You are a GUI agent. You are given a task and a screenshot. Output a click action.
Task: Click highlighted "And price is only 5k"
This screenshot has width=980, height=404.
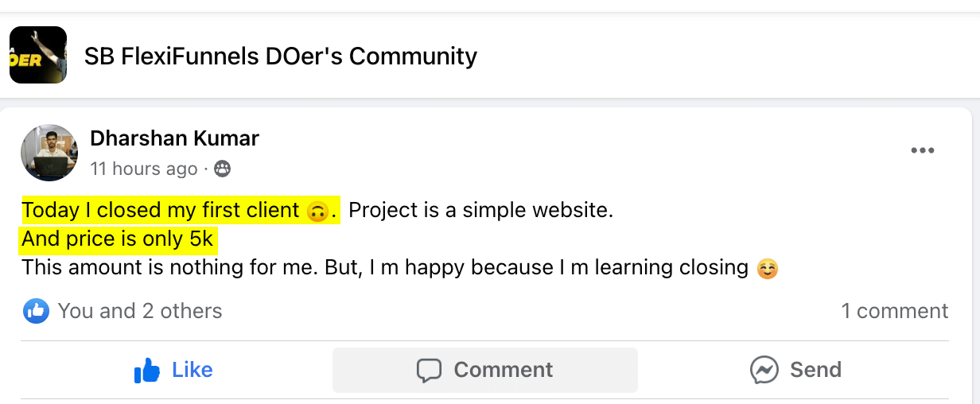(x=119, y=239)
